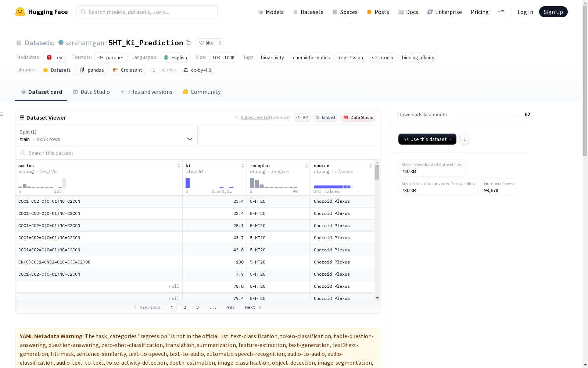Screen dimensions: 588x368
Task: Switch to the Dataset card tab
Action: click(41, 92)
